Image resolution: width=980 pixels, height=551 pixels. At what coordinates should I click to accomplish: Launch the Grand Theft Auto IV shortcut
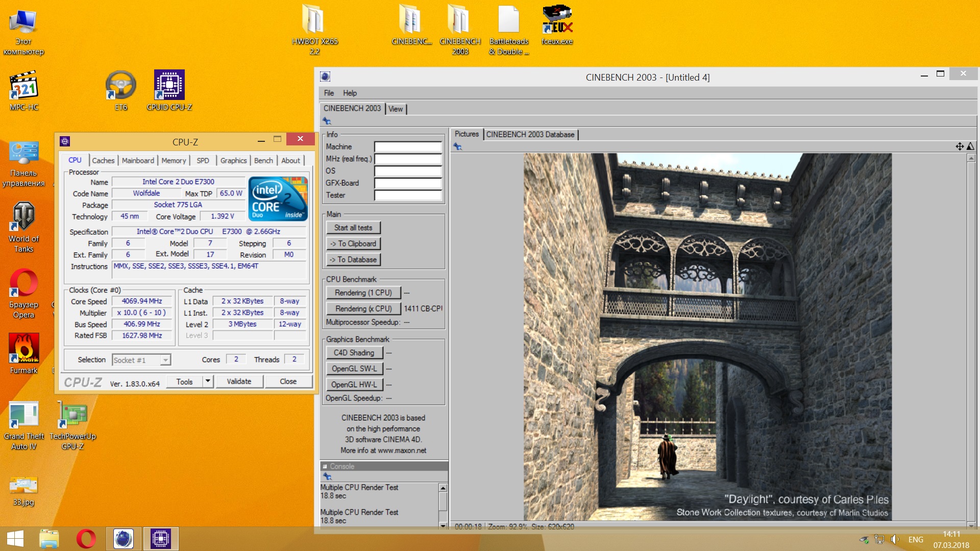pos(24,425)
